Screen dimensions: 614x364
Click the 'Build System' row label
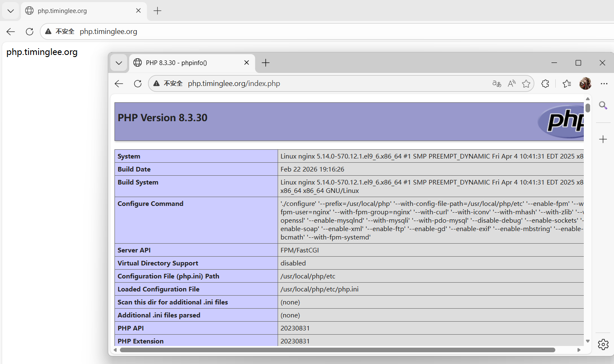coord(138,182)
